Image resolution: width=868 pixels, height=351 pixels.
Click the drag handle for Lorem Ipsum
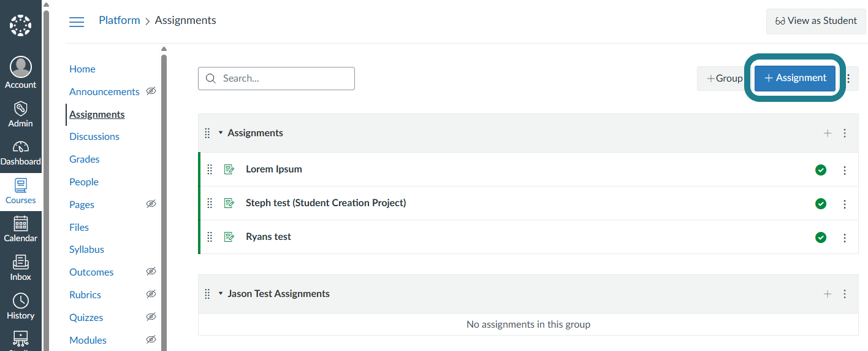tap(210, 170)
